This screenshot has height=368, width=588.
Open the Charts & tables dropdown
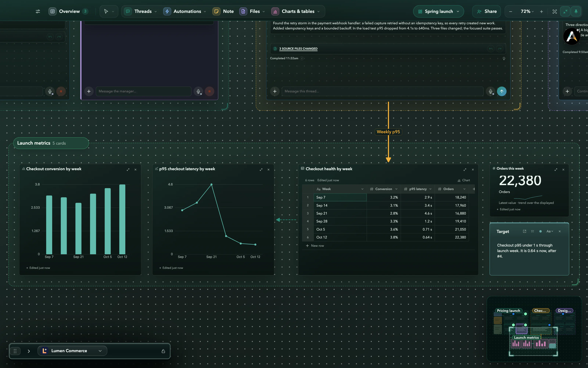[319, 11]
